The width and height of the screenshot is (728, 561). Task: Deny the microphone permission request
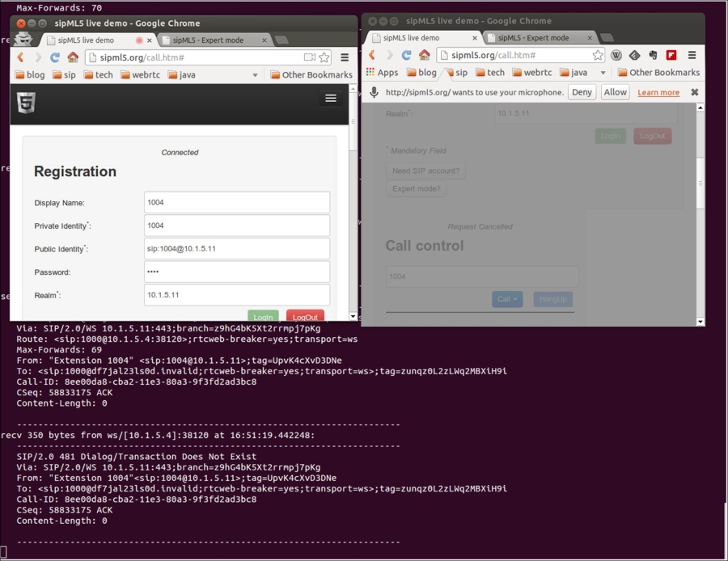click(x=582, y=92)
